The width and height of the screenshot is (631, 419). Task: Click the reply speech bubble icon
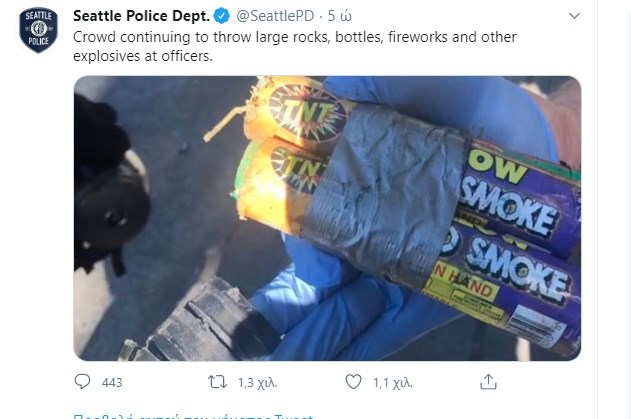tap(82, 382)
